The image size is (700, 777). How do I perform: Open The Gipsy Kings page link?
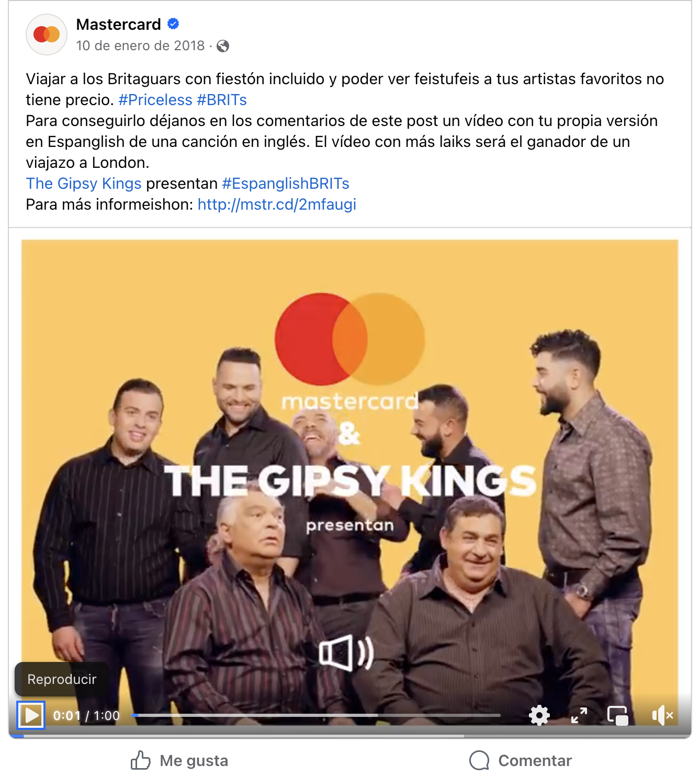tap(84, 184)
